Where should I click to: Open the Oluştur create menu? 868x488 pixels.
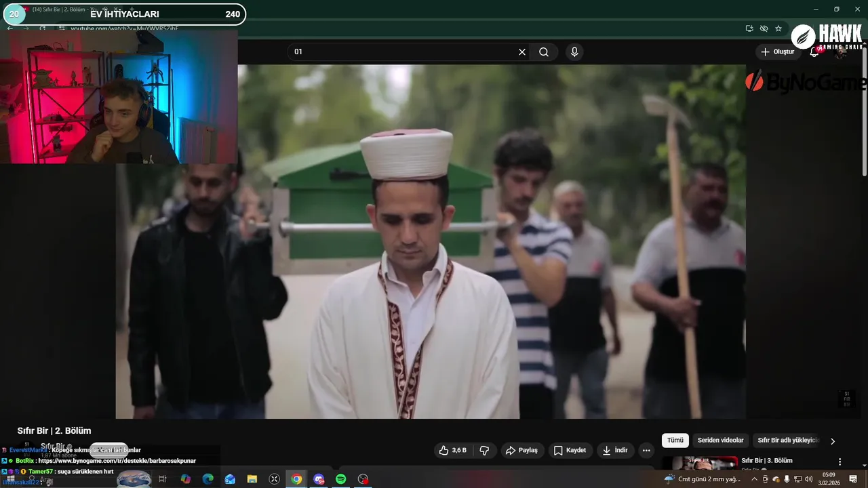coord(777,52)
